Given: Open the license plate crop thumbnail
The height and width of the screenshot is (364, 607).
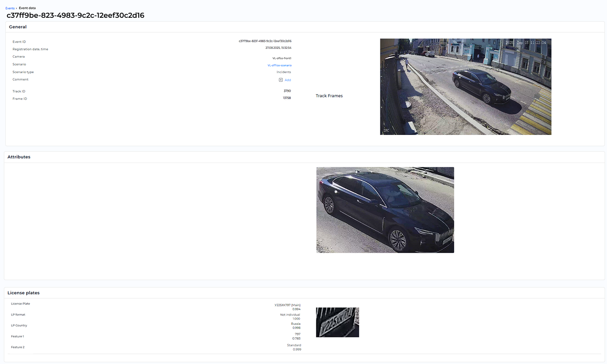Looking at the screenshot, I should [x=337, y=322].
